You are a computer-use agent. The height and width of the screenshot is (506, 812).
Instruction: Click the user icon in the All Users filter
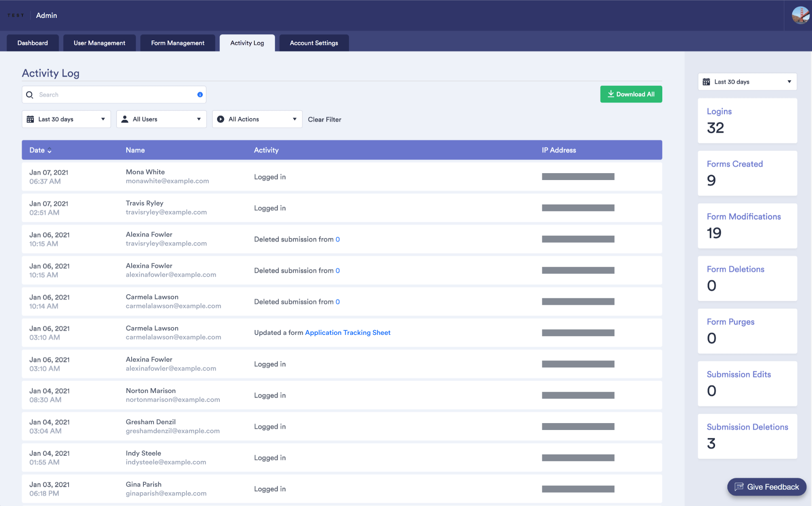(125, 119)
